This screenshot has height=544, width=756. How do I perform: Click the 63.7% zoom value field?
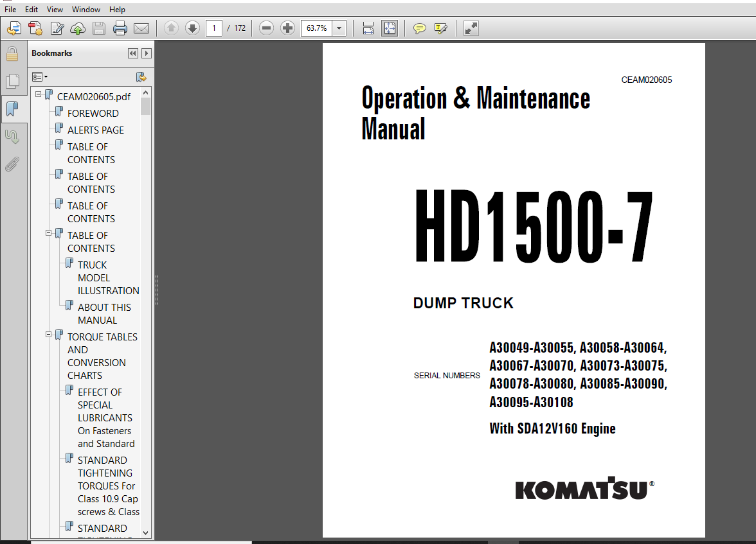click(x=317, y=28)
